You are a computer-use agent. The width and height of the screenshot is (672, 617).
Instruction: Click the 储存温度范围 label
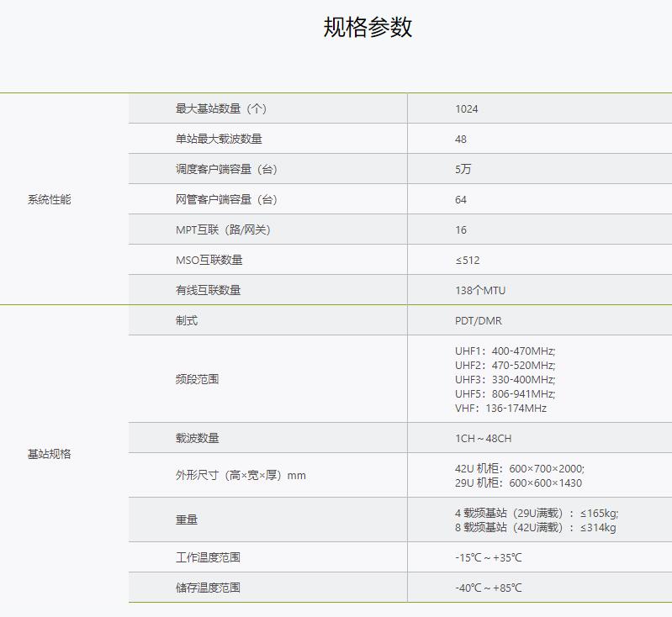(x=208, y=588)
